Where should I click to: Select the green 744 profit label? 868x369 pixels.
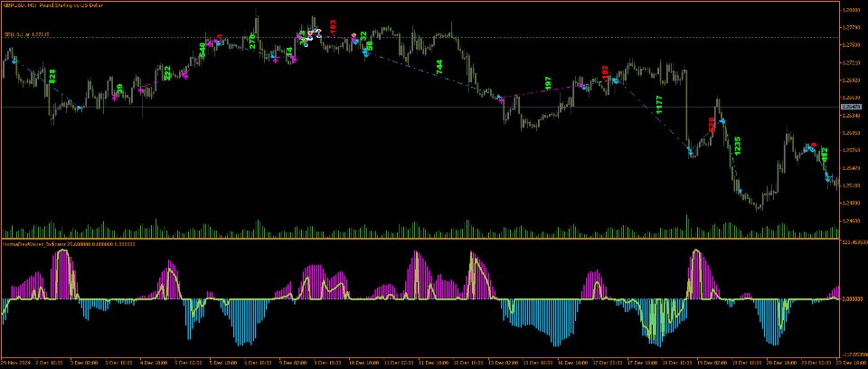point(439,67)
